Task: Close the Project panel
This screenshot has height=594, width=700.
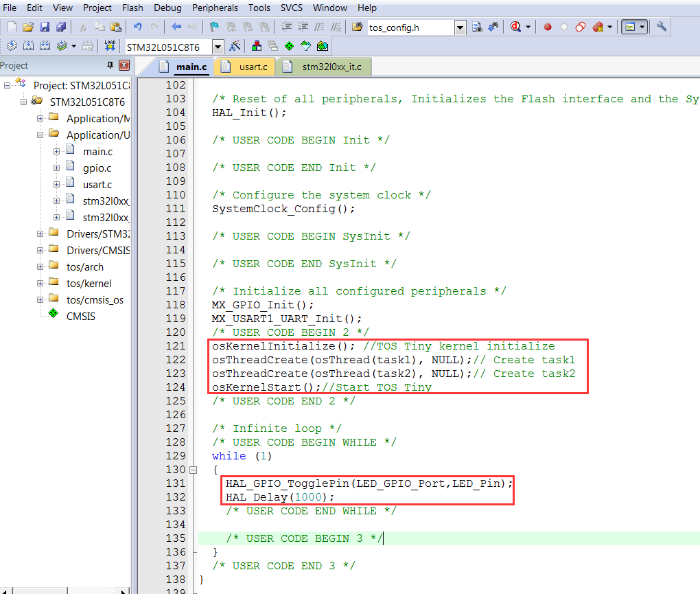Action: tap(124, 65)
